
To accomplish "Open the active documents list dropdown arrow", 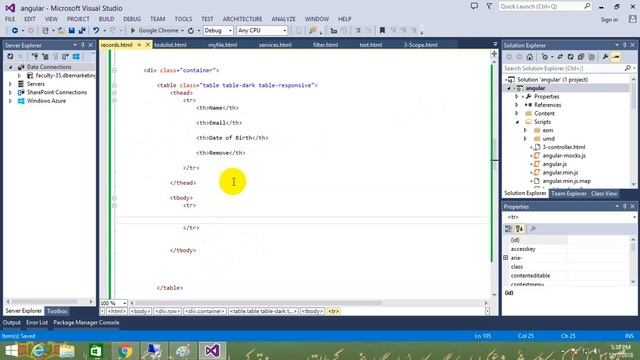I will pyautogui.click(x=495, y=44).
